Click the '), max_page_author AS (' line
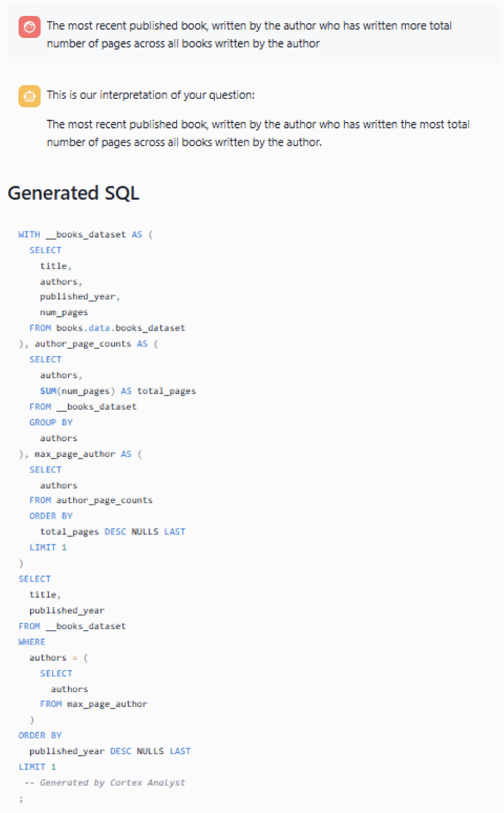This screenshot has width=504, height=813. click(x=80, y=453)
